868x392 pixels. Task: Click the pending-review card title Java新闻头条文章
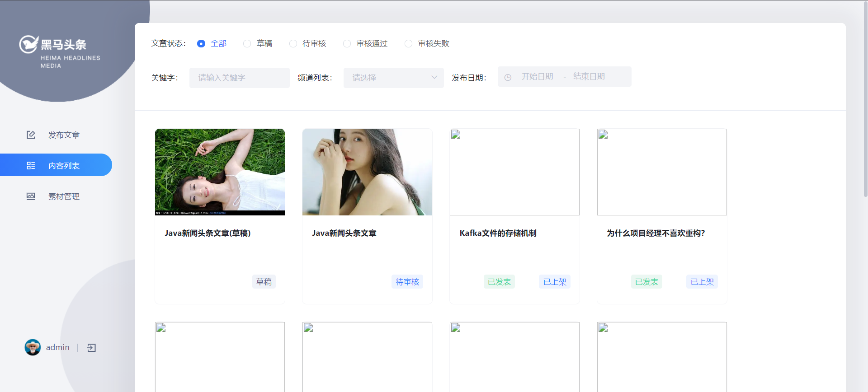tap(344, 233)
